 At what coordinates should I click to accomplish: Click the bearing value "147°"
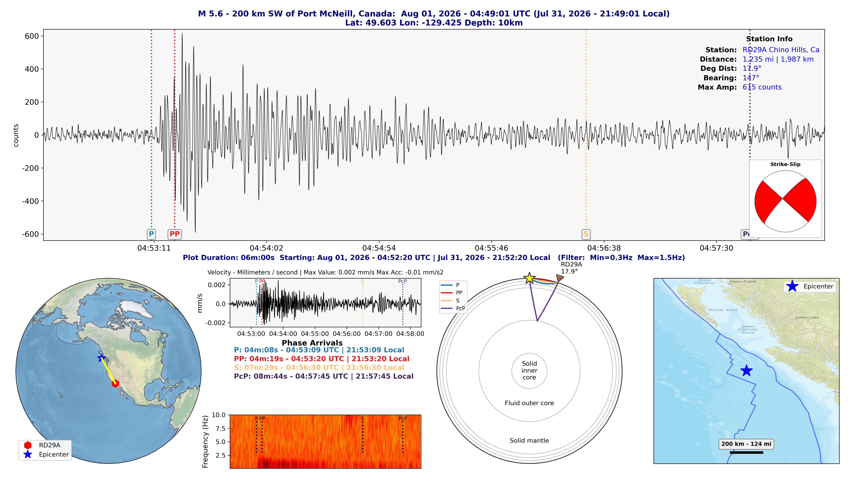(751, 78)
